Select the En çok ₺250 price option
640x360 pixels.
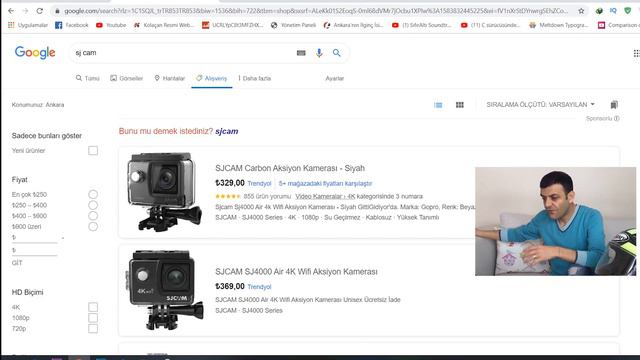tap(93, 194)
